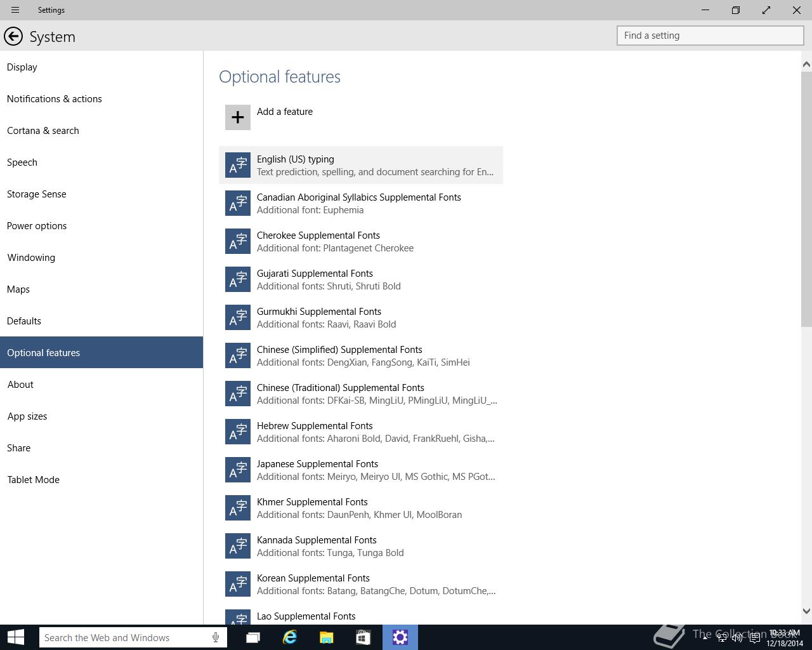The image size is (812, 650).
Task: Click the Cortana microphone icon in search box
Action: click(x=216, y=637)
